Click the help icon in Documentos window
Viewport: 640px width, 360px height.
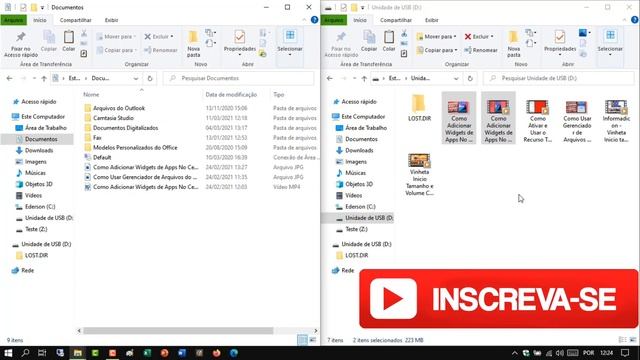[314, 20]
